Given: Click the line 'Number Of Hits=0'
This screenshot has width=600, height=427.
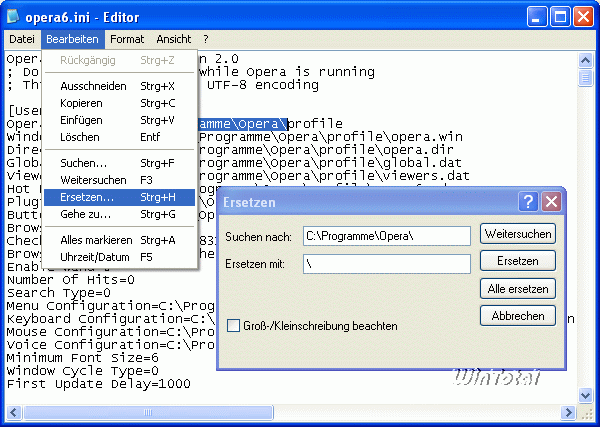Looking at the screenshot, I should click(x=71, y=280).
